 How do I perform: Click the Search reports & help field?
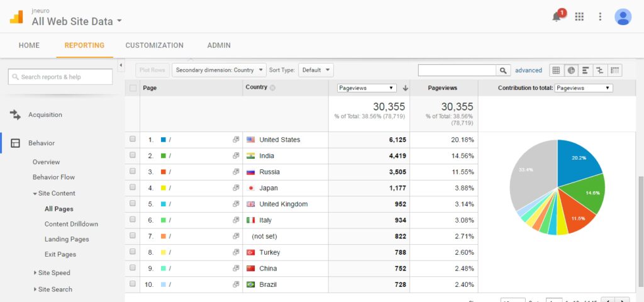point(60,77)
